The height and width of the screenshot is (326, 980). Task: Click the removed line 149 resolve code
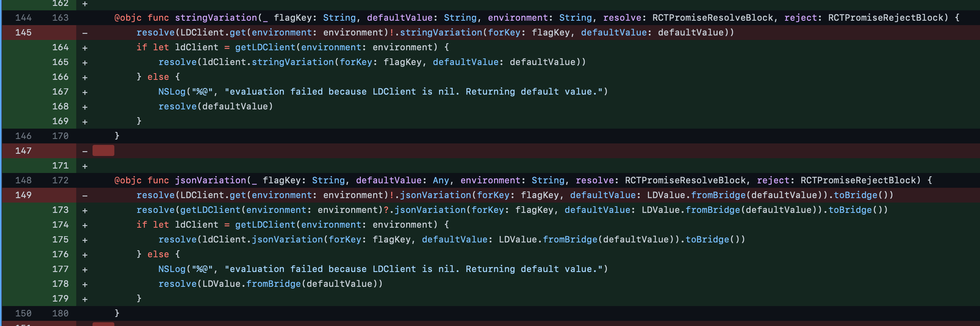click(515, 195)
